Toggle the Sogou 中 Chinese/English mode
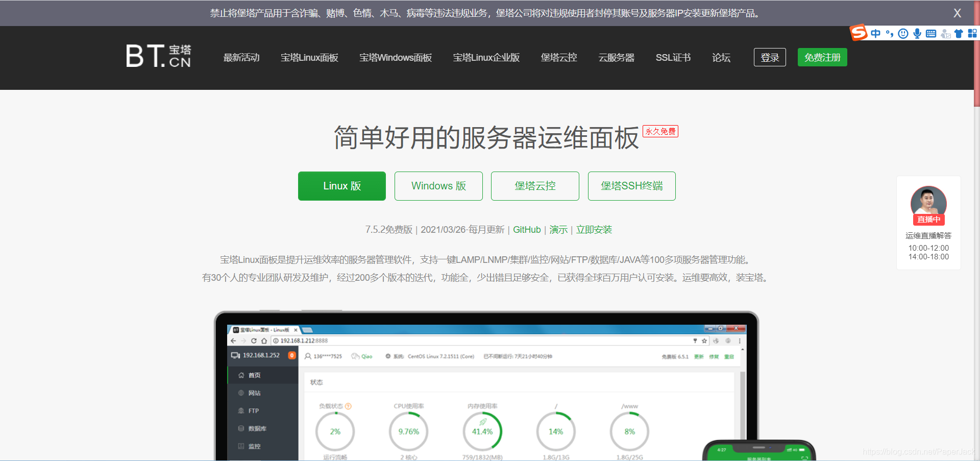The width and height of the screenshot is (980, 461). (x=876, y=34)
